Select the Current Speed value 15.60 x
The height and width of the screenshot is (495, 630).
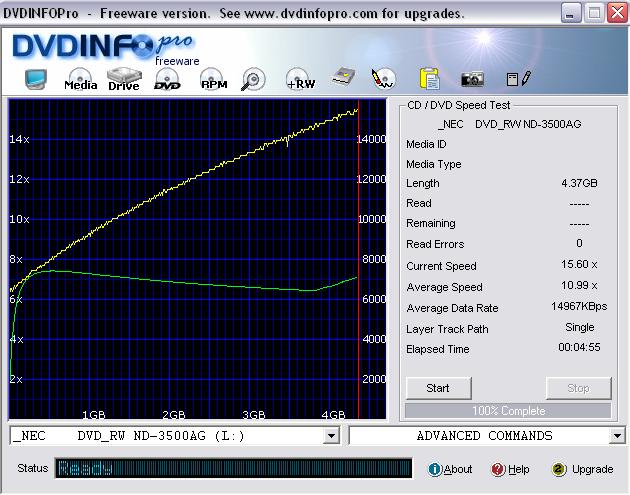coord(579,264)
